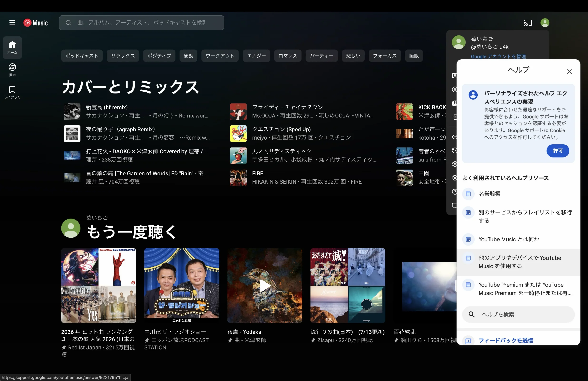
Task: Click the KICK BACK song thumbnail
Action: [404, 112]
